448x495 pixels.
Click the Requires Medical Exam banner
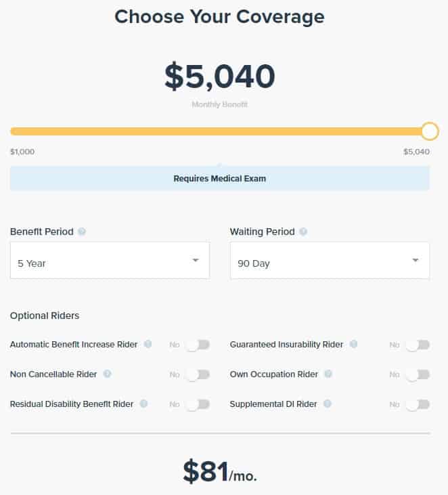(x=219, y=179)
